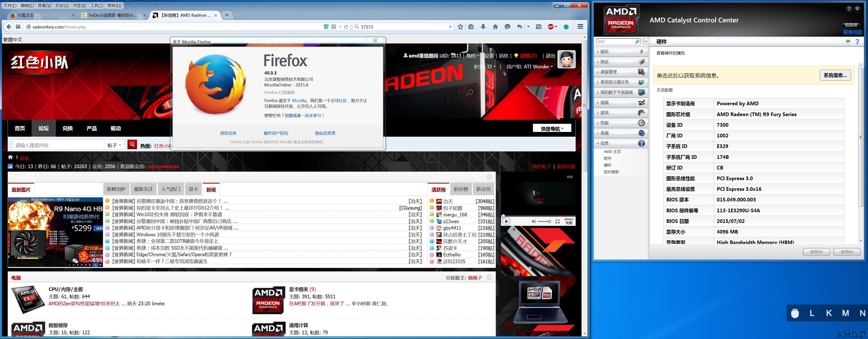Open the 工具(T) menu
The width and height of the screenshot is (868, 339).
(97, 5)
